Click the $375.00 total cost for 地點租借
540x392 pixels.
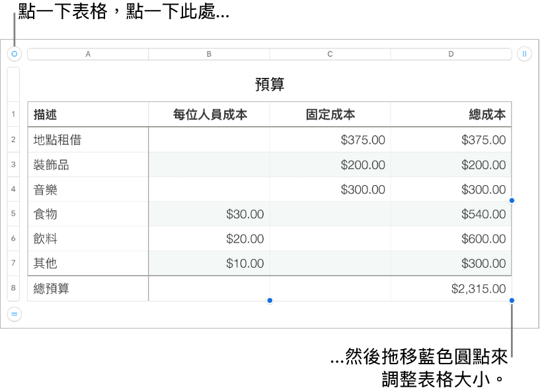pyautogui.click(x=451, y=139)
